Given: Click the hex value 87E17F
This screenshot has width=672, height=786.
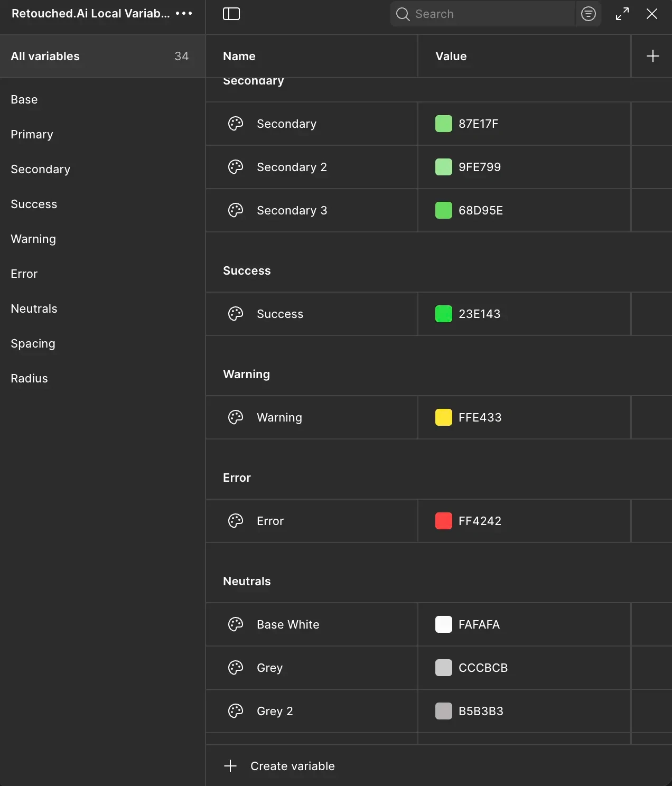Looking at the screenshot, I should 479,124.
